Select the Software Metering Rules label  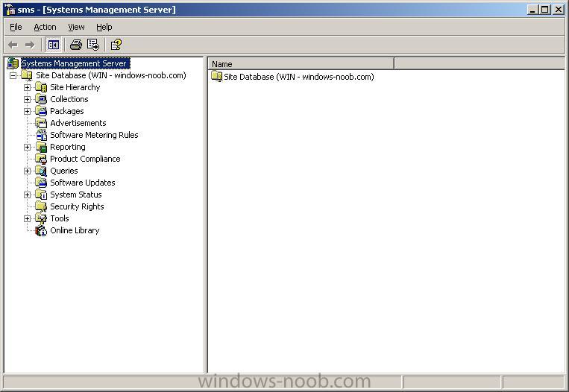[x=94, y=135]
